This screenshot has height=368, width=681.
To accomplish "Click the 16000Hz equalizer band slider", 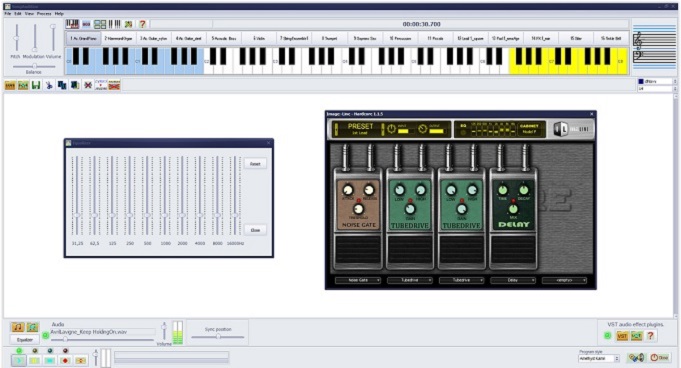I will (x=235, y=196).
